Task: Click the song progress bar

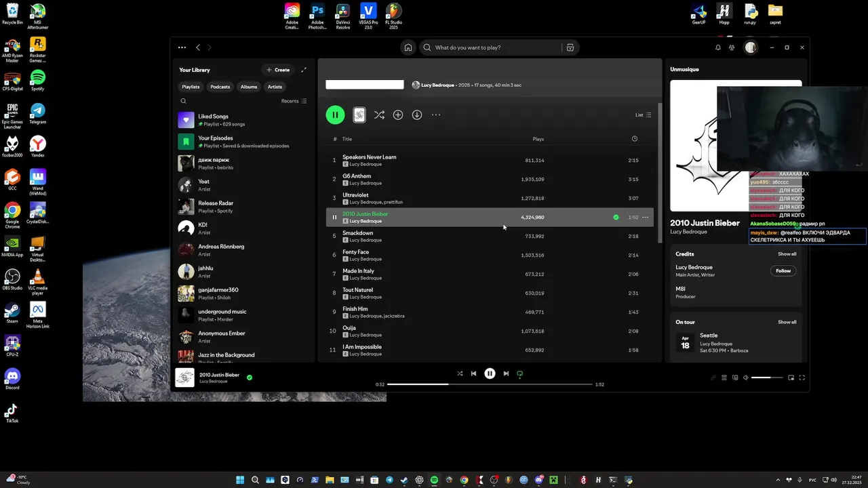Action: coord(490,384)
